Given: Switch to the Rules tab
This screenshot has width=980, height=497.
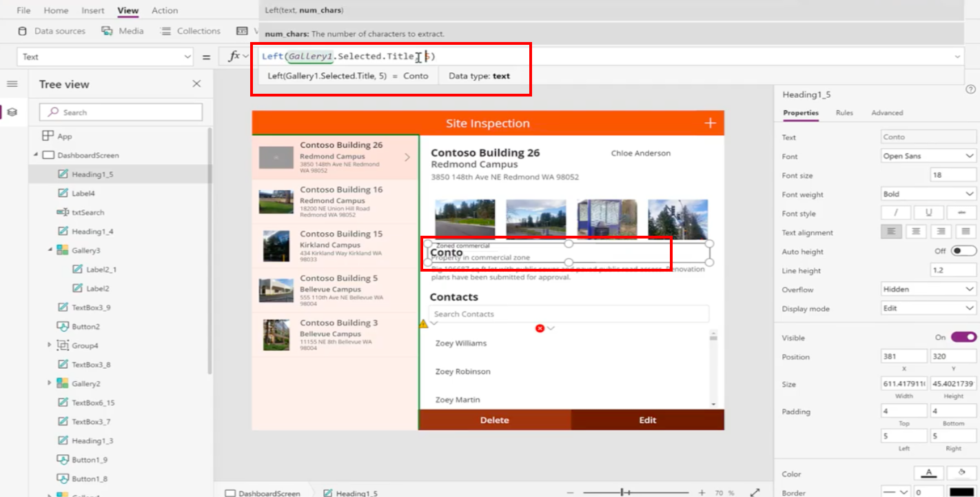Looking at the screenshot, I should click(x=844, y=112).
